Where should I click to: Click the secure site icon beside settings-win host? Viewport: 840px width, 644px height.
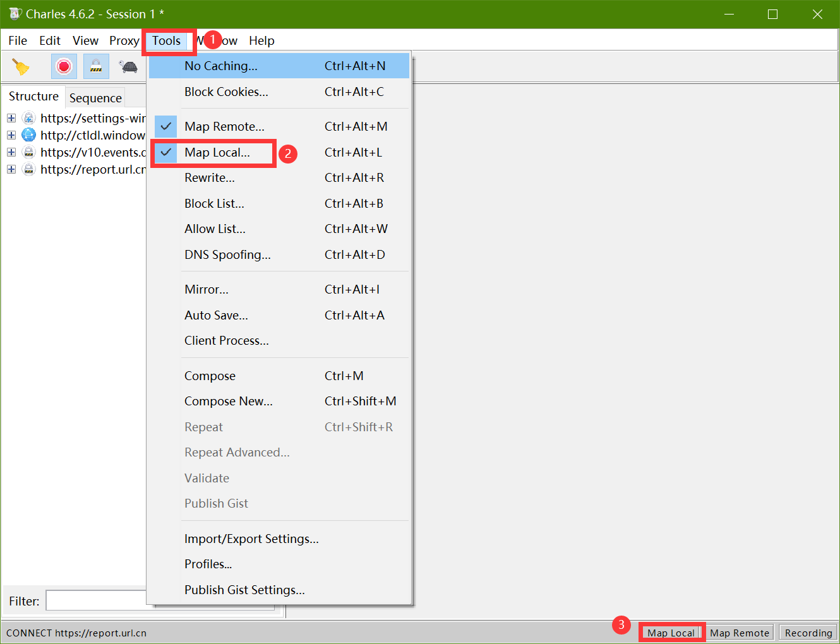click(29, 117)
